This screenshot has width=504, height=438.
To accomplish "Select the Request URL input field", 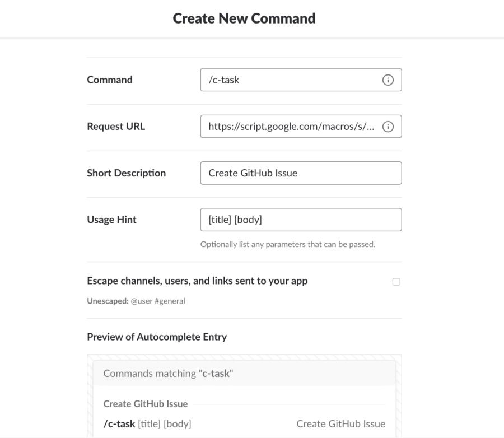I will point(280,126).
